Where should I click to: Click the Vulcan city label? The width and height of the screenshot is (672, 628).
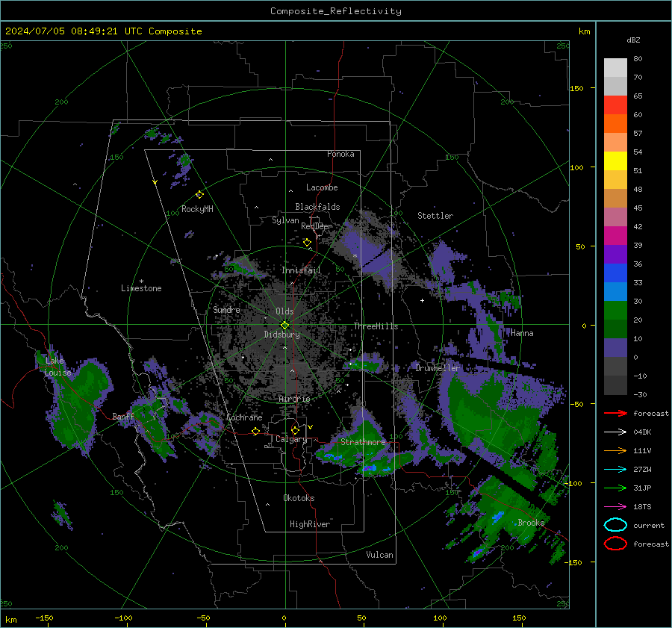380,555
